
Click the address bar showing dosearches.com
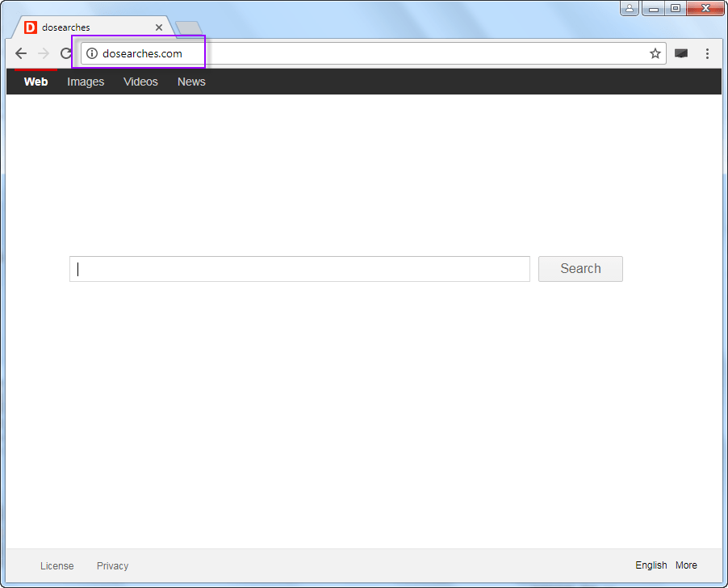[374, 53]
